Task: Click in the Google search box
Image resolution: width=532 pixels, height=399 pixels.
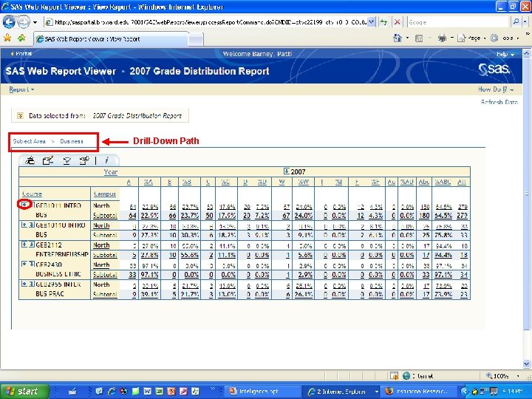Action: tap(458, 22)
